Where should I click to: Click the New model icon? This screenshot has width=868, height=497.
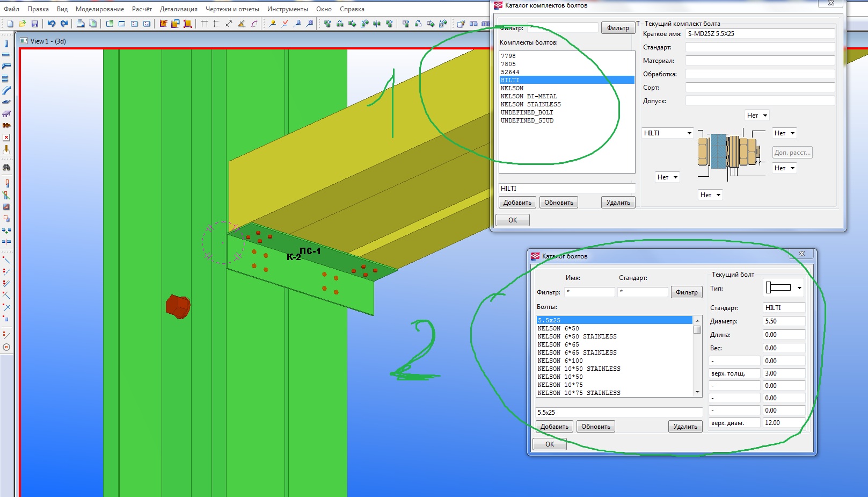tap(10, 24)
